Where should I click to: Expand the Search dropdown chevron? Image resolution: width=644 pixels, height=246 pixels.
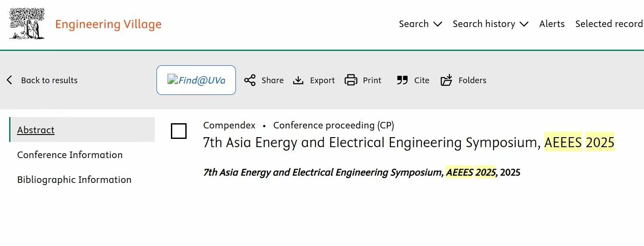438,24
